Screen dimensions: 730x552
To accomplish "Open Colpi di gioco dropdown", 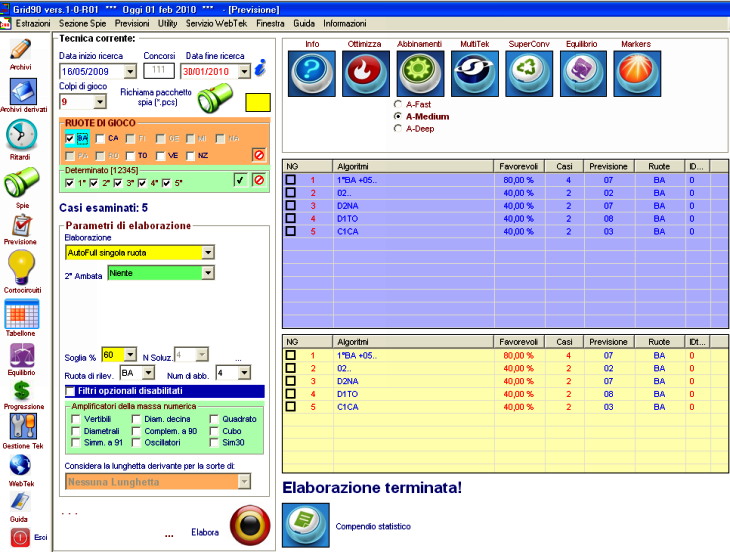I will click(100, 101).
